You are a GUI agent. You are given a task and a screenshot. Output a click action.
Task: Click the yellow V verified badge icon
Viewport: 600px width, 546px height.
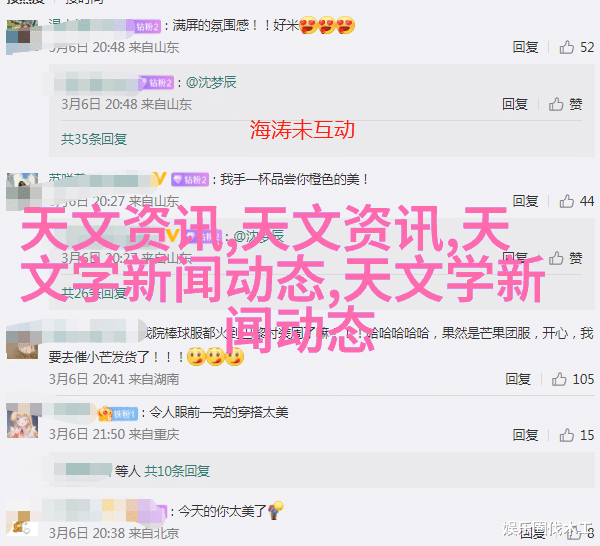pos(160,178)
